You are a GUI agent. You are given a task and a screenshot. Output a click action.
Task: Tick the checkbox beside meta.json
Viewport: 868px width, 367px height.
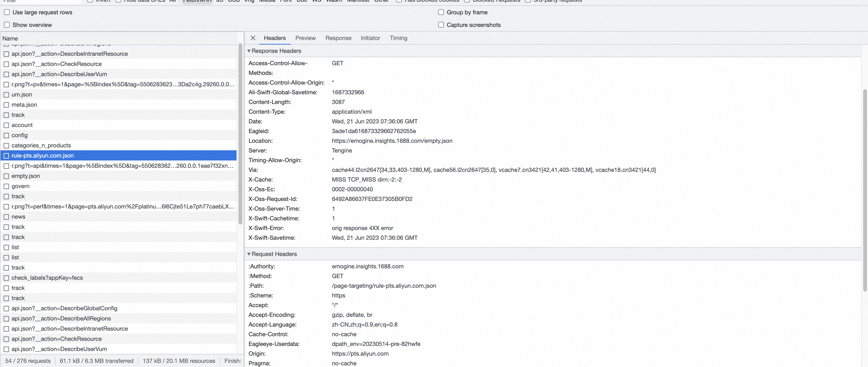[x=6, y=105]
